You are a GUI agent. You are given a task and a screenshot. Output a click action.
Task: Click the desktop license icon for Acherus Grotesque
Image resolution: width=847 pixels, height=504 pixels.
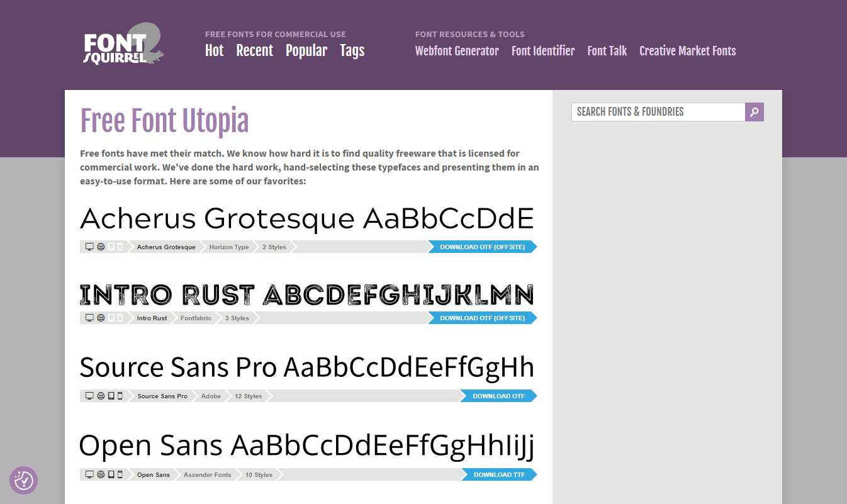pyautogui.click(x=89, y=246)
